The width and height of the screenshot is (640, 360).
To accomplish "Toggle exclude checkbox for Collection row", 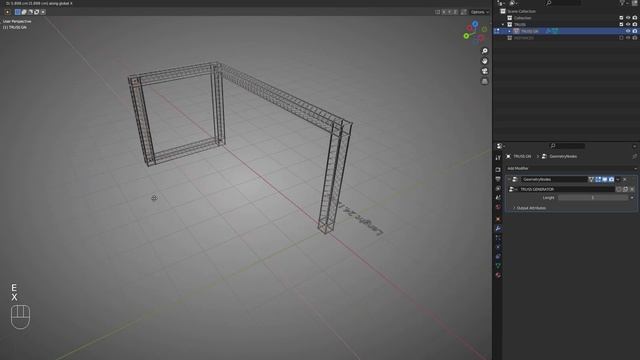I will 621,18.
